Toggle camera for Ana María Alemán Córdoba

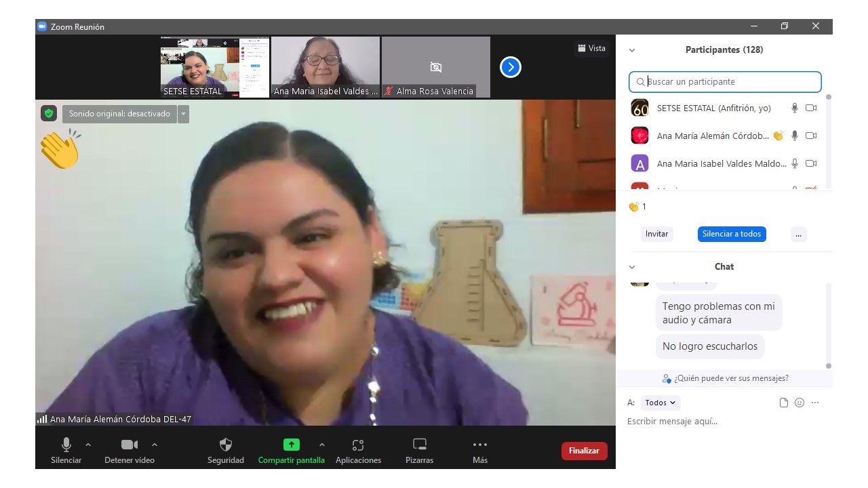coord(811,136)
